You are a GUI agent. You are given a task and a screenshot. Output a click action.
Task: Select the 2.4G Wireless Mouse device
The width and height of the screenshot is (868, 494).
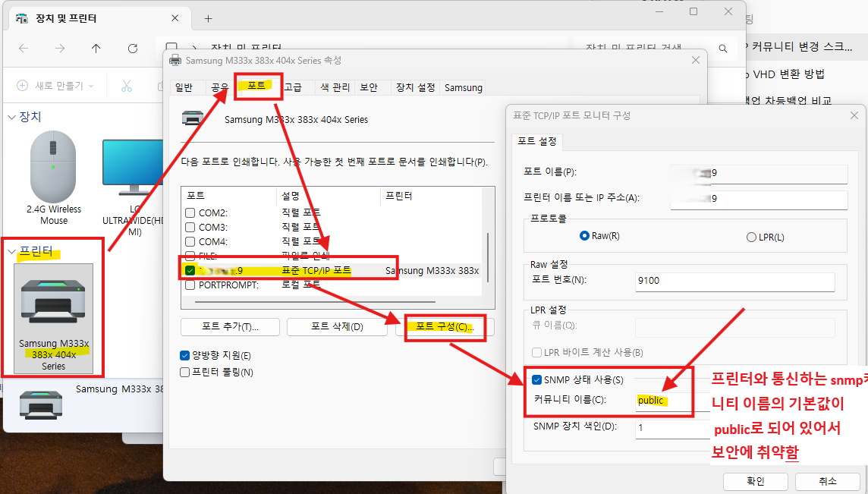54,178
